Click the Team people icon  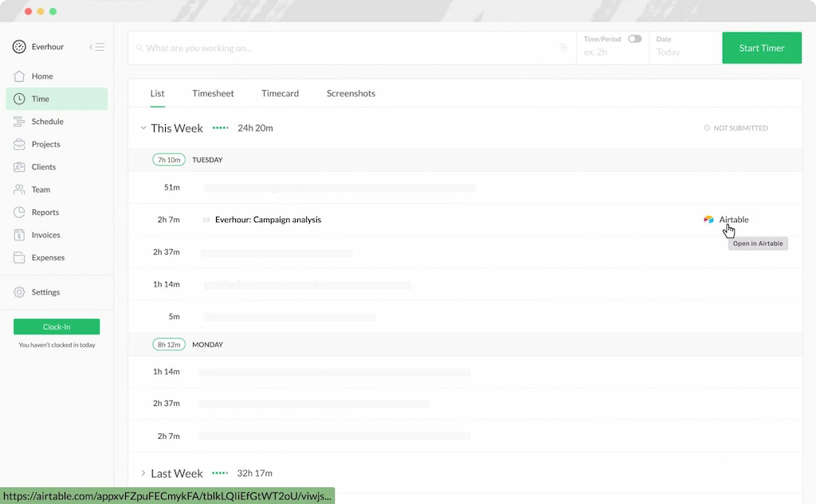19,189
